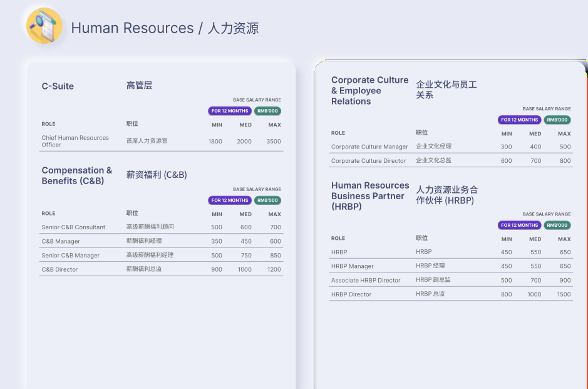Click Chief HR Officer max value 3500

tap(274, 142)
